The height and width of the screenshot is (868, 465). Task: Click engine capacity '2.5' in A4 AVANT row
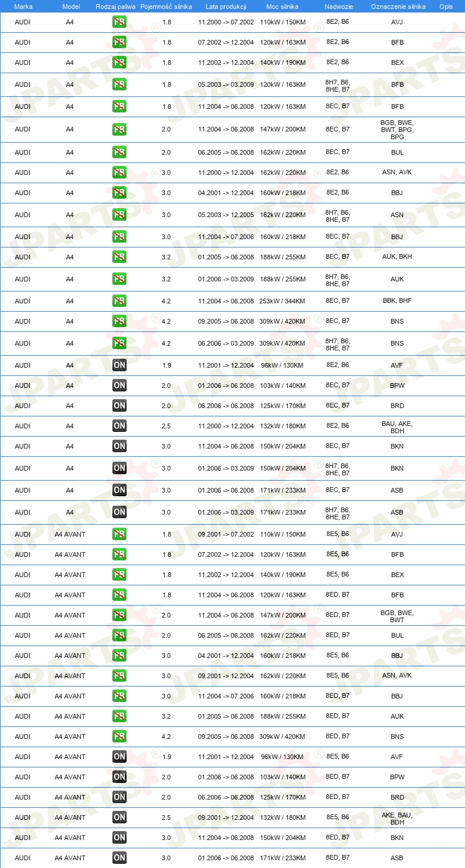pos(166,817)
